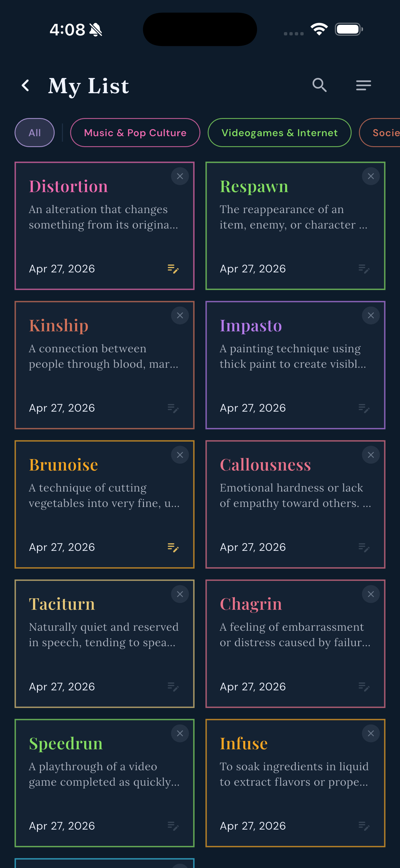Toggle the Videogames & Internet filter
The image size is (400, 868).
point(279,133)
